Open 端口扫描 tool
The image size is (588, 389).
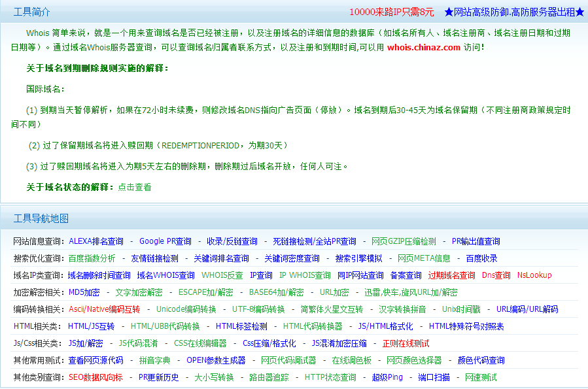(434, 377)
